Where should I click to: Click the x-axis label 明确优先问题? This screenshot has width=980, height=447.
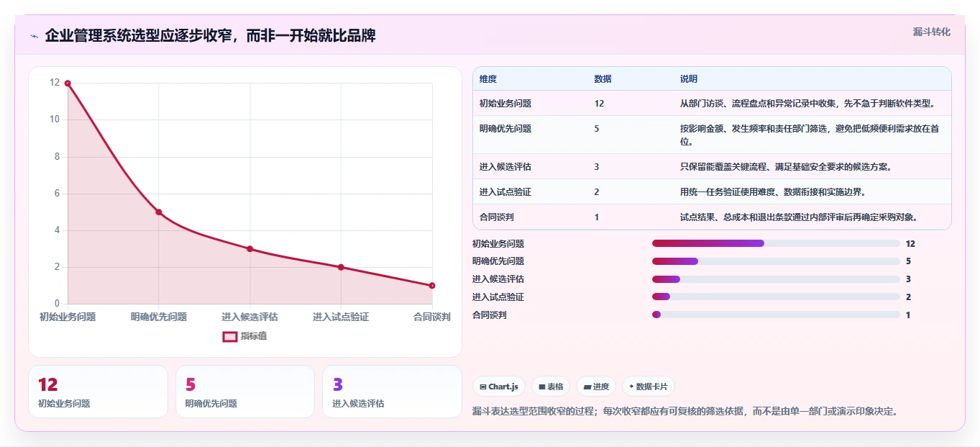pyautogui.click(x=159, y=317)
